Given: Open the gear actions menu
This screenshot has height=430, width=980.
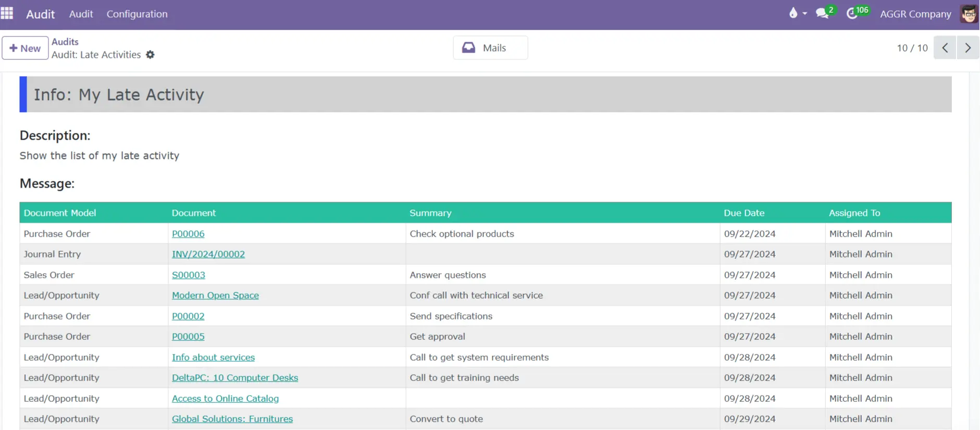Looking at the screenshot, I should 150,55.
